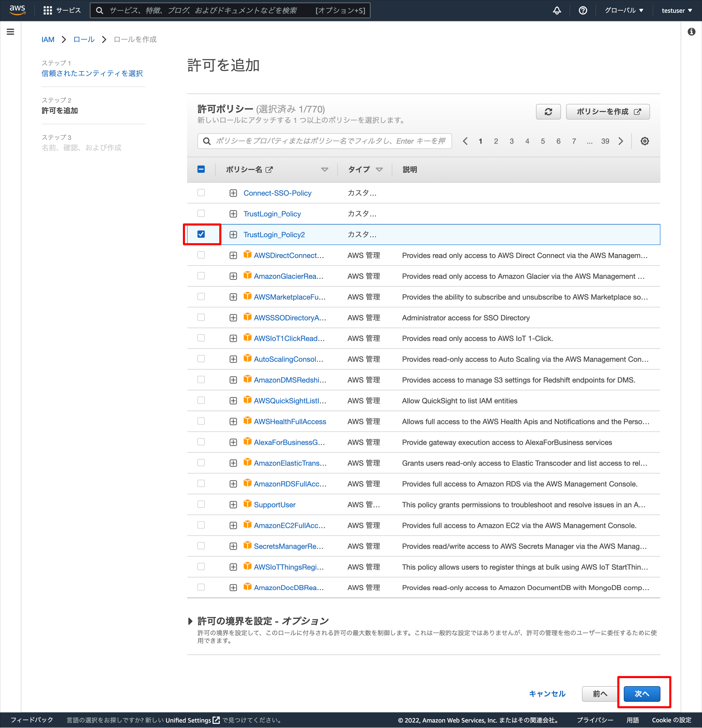Open the TrustLogin_Policy2 policy link
This screenshot has width=702, height=728.
[274, 235]
